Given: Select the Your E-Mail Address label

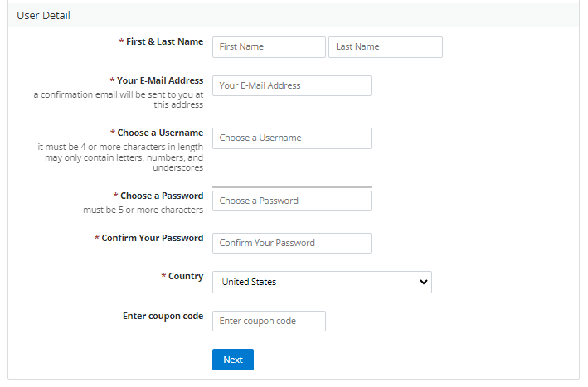Looking at the screenshot, I should 159,80.
